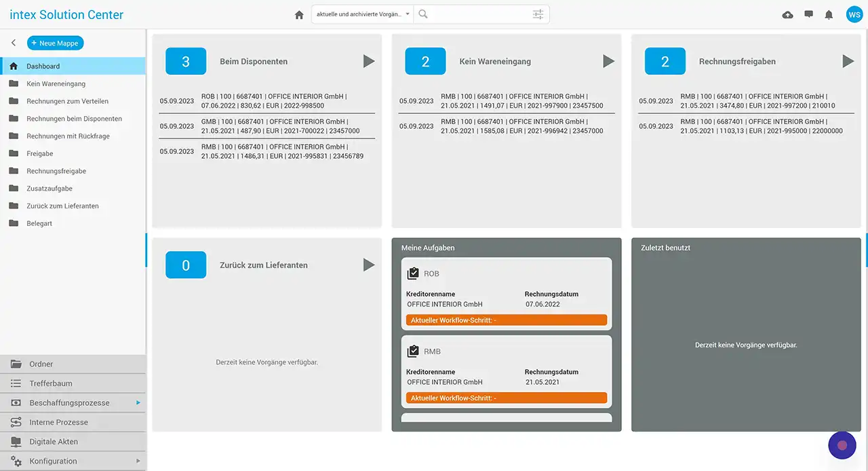Image resolution: width=868 pixels, height=471 pixels.
Task: Click the magnifier search icon
Action: coord(423,14)
